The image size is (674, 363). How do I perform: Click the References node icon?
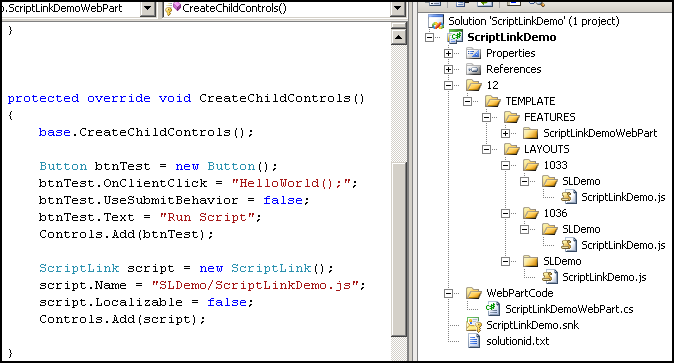(473, 69)
